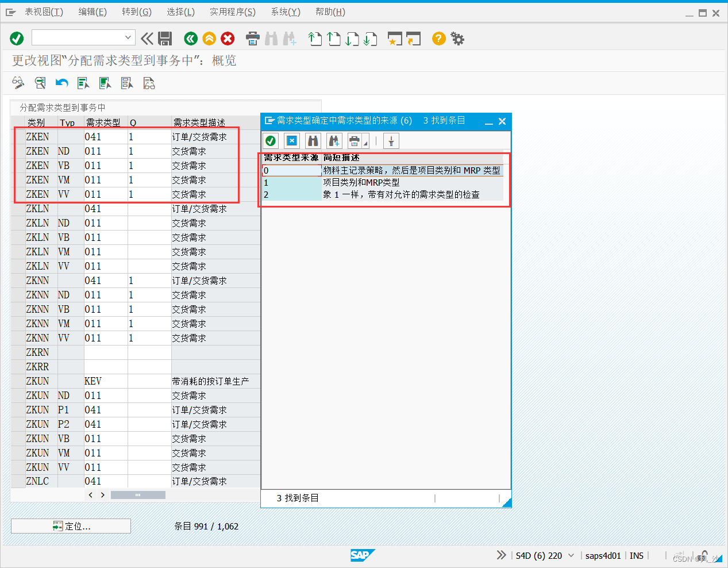Click the Customize Local Layout gear icon
This screenshot has width=728, height=568.
pyautogui.click(x=457, y=39)
